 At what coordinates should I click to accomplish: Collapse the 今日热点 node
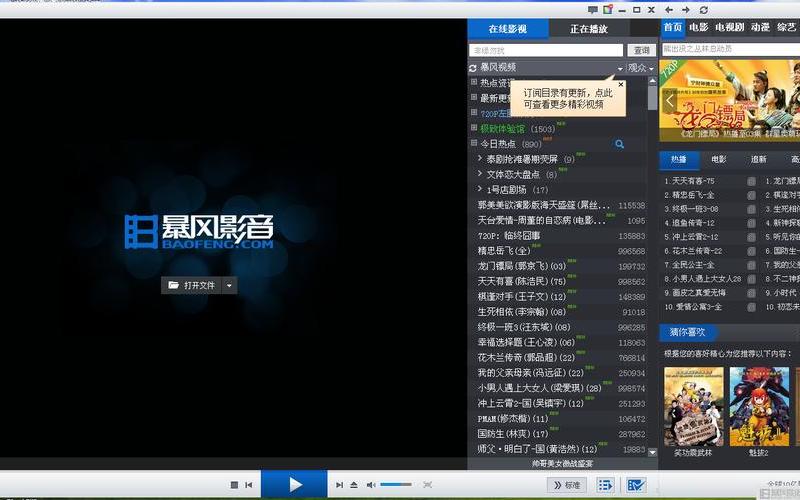[x=474, y=143]
